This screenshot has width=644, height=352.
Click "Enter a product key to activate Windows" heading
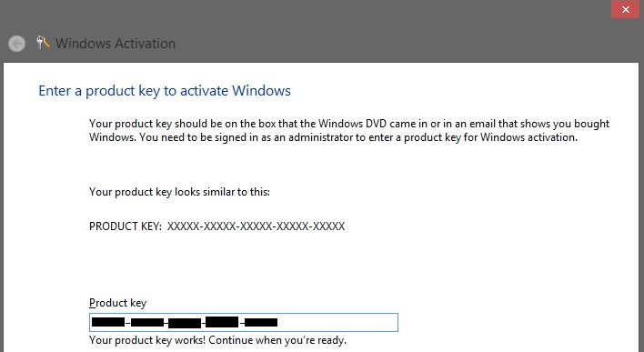[165, 91]
